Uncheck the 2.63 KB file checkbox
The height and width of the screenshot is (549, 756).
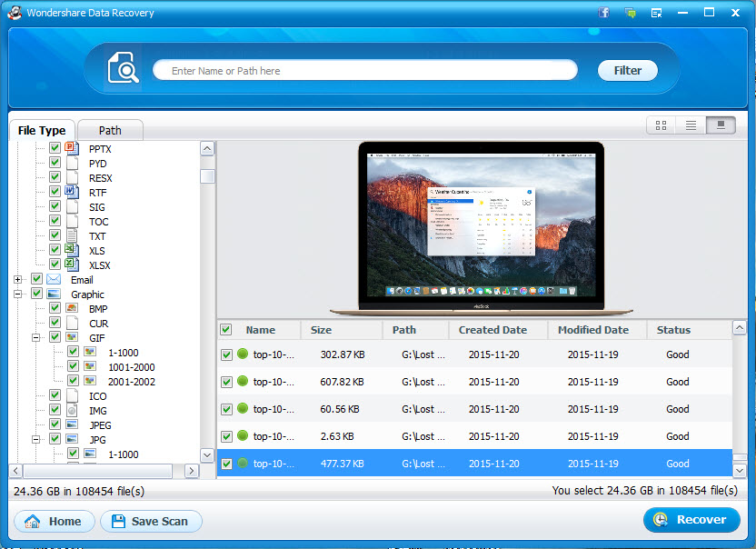coord(226,436)
